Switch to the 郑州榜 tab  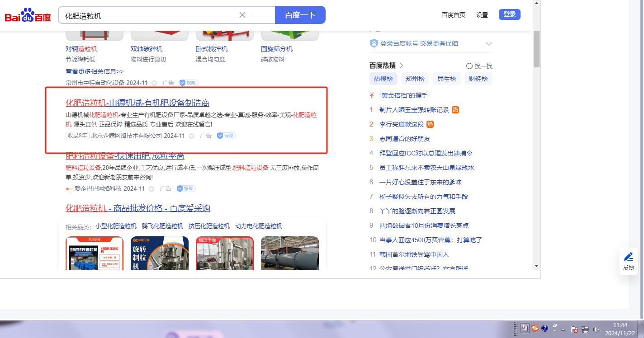pyautogui.click(x=415, y=79)
